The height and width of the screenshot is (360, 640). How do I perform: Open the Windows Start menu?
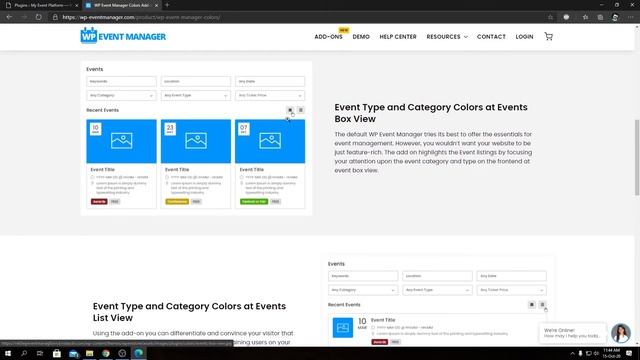click(x=8, y=353)
